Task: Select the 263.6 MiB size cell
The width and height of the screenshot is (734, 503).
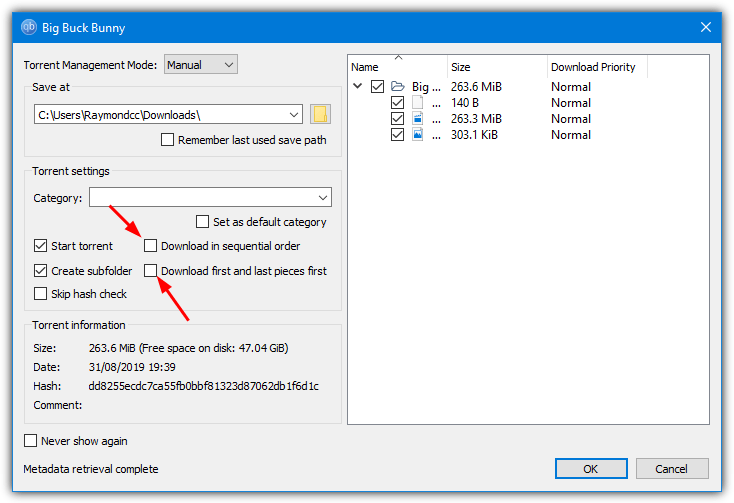Action: point(476,87)
